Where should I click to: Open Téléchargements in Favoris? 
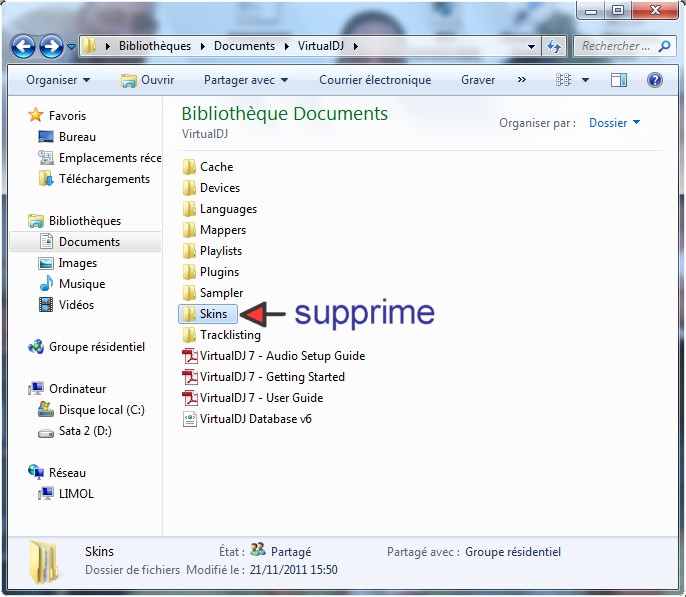tap(104, 179)
